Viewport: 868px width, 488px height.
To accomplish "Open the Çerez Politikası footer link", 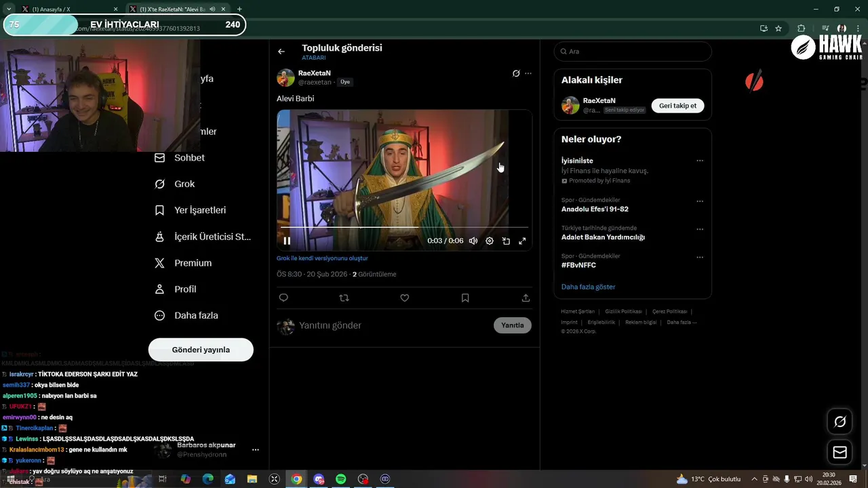I will click(x=669, y=312).
